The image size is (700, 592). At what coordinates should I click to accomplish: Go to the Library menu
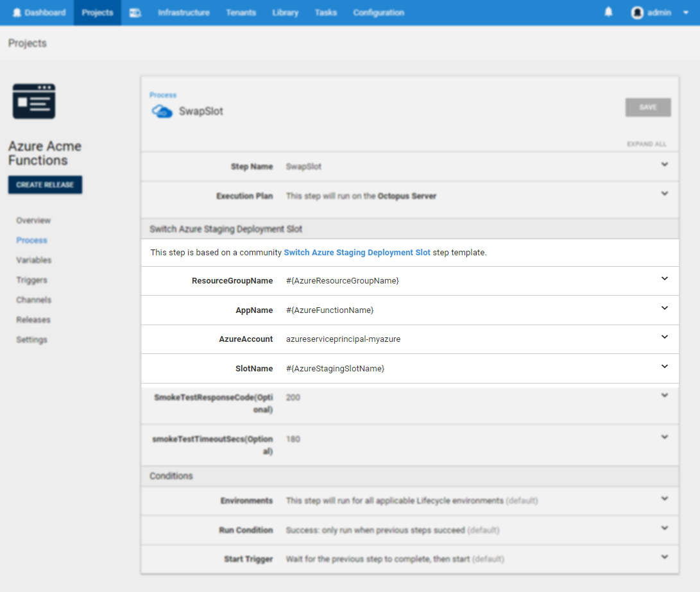click(x=285, y=13)
